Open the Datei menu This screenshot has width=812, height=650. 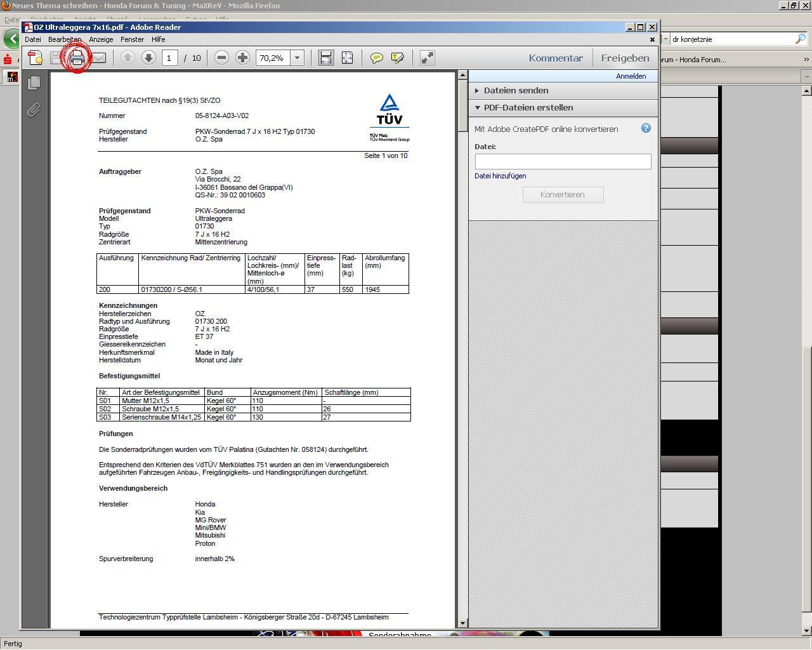point(32,39)
